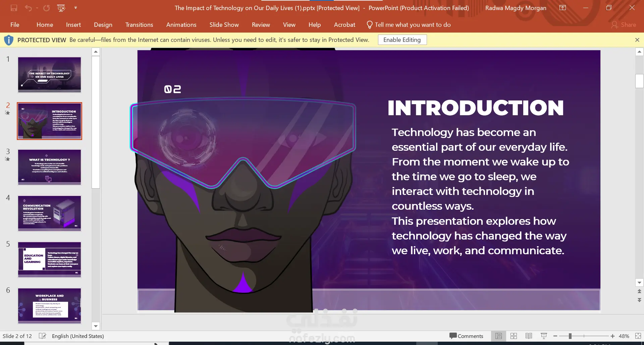
Task: Click the 'Technology has become an' paragraph
Action: [480, 191]
